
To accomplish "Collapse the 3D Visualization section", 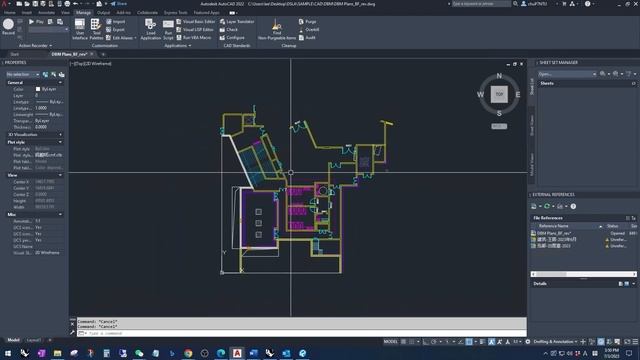I will point(60,134).
